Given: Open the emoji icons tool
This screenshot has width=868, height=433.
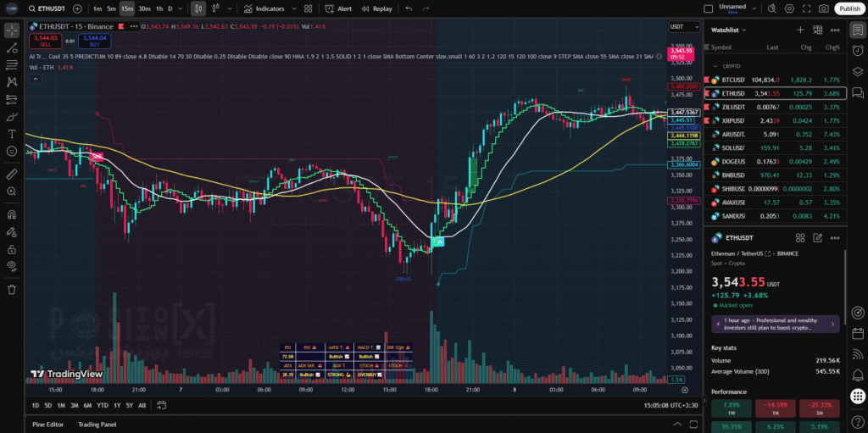Looking at the screenshot, I should (12, 151).
